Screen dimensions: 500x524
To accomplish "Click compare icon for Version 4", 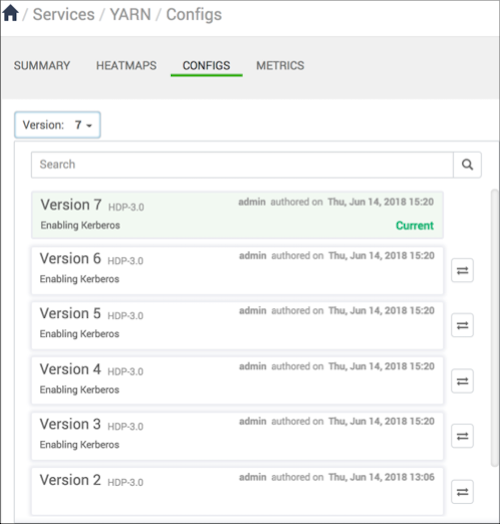I will point(462,381).
